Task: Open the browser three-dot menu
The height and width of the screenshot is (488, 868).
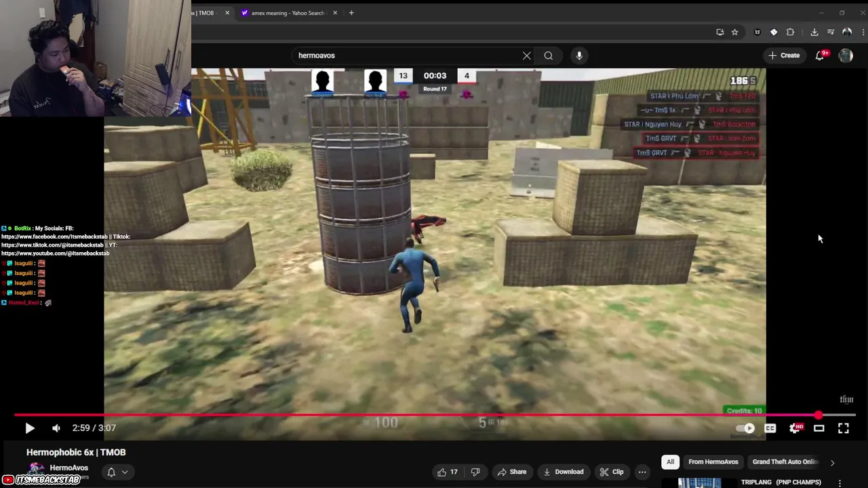Action: (863, 32)
